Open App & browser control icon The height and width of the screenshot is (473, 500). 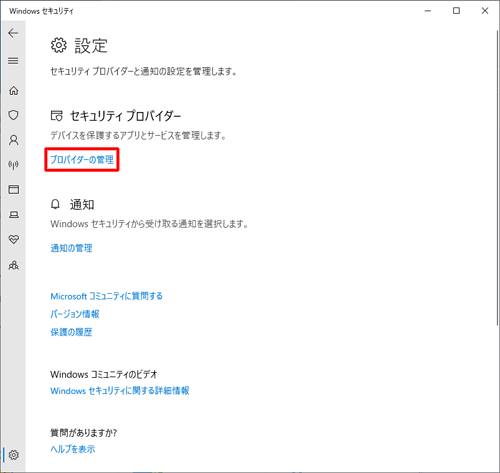(13, 189)
